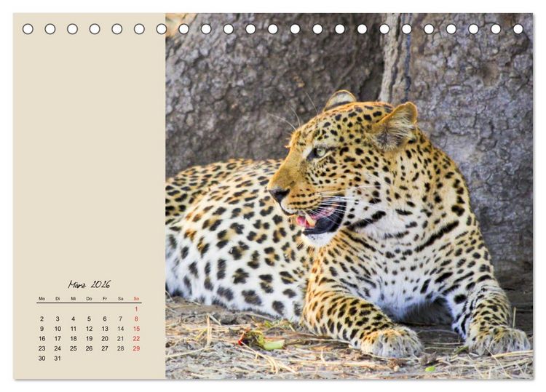Select the Di weekday header
The image size is (546, 392).
tap(58, 299)
